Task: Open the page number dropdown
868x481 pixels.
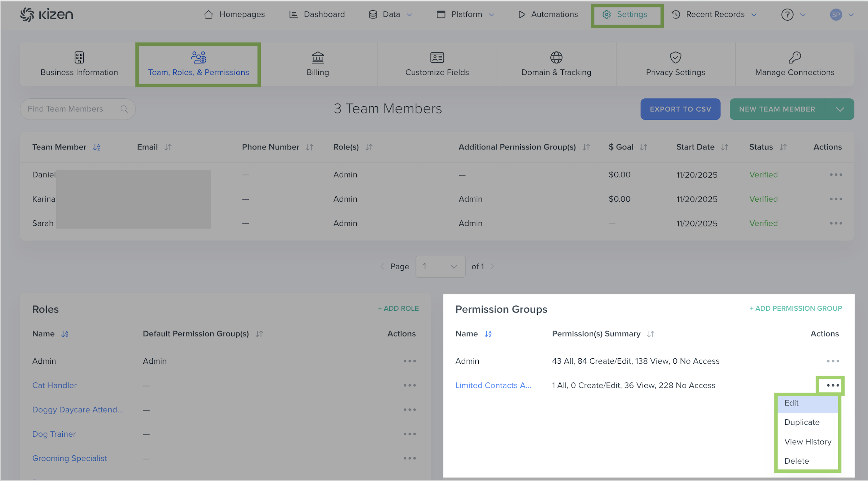Action: pos(440,266)
